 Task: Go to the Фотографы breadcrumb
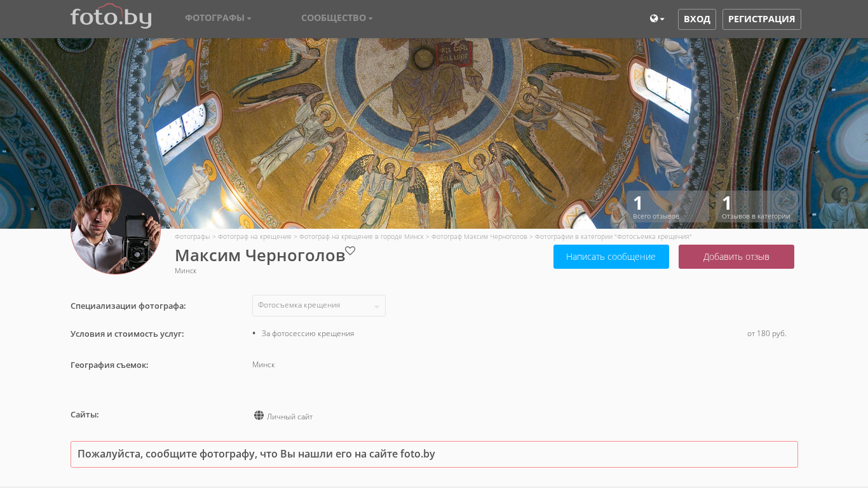coord(193,236)
